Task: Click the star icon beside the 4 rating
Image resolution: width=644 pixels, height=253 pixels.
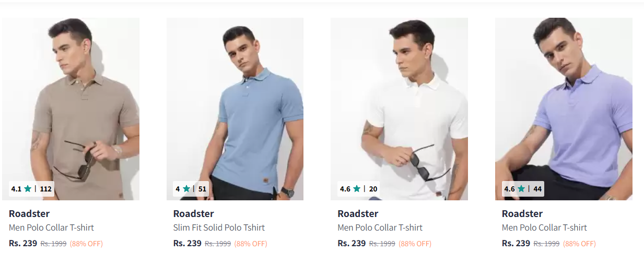Action: [x=186, y=189]
